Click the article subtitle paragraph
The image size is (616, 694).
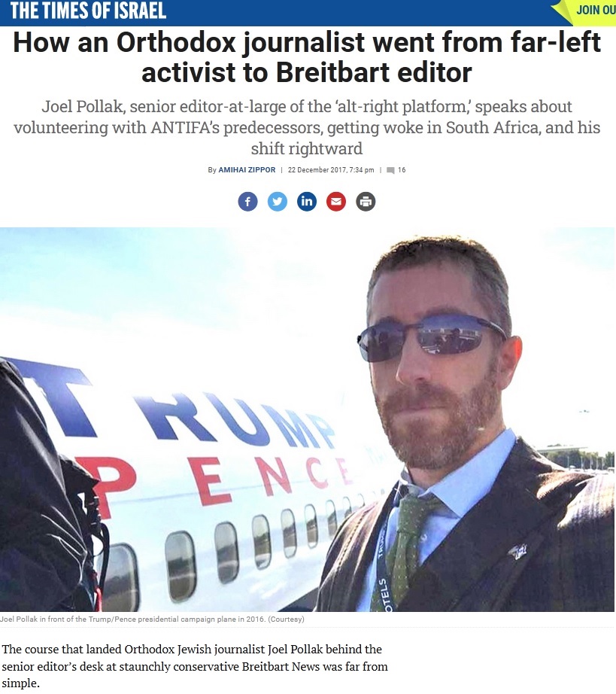point(307,127)
